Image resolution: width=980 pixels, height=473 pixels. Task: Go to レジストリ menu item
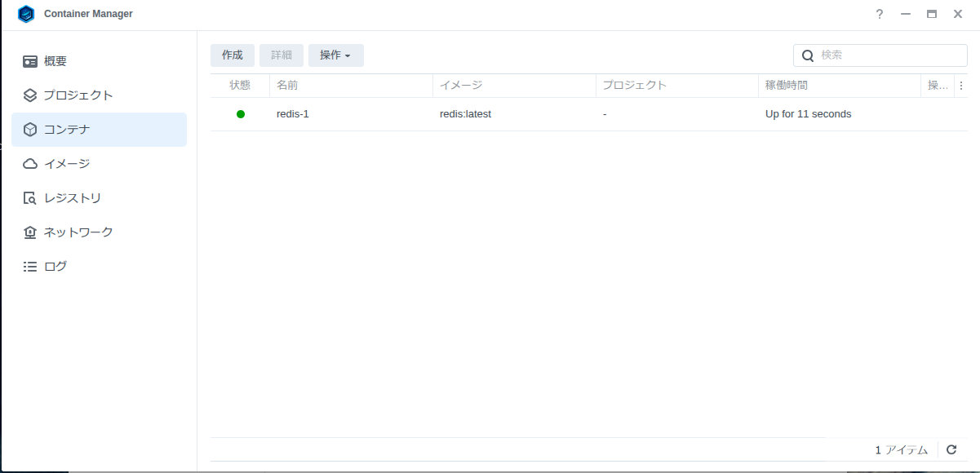[x=99, y=198]
